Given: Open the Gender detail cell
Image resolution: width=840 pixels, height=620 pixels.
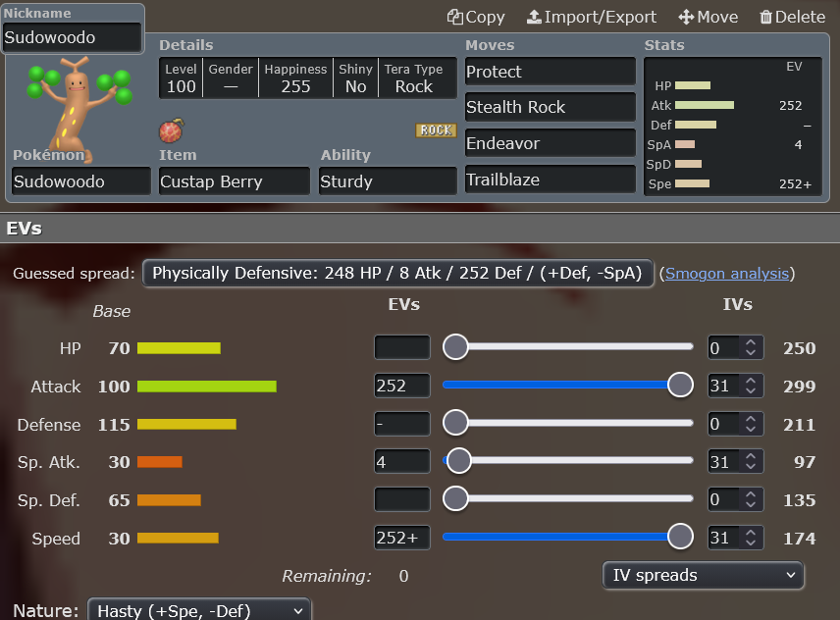Looking at the screenshot, I should pyautogui.click(x=231, y=78).
